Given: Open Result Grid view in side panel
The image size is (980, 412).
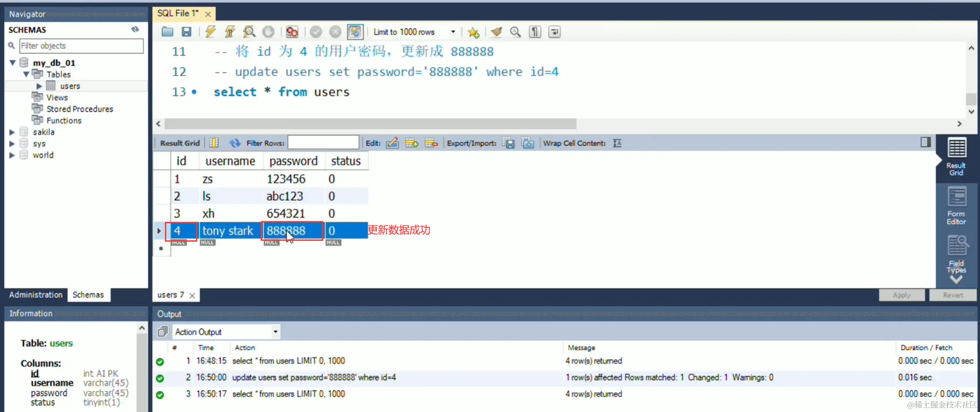Looking at the screenshot, I should tap(956, 157).
